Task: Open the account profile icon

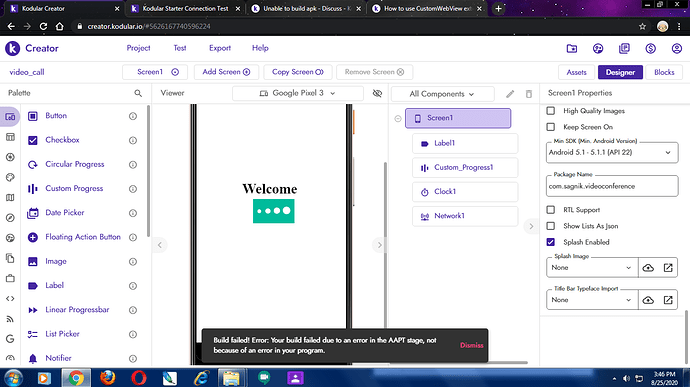Action: click(677, 48)
